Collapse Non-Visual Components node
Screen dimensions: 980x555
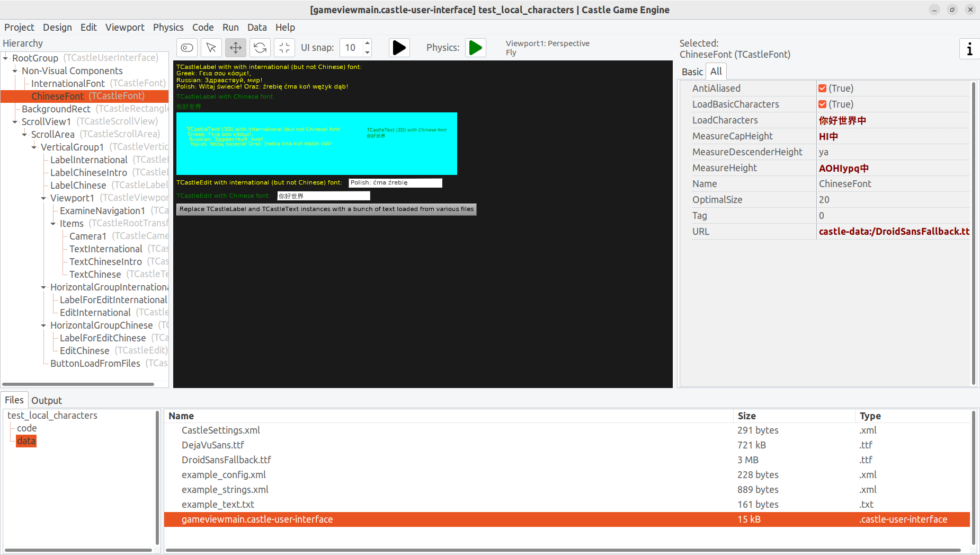[x=15, y=71]
